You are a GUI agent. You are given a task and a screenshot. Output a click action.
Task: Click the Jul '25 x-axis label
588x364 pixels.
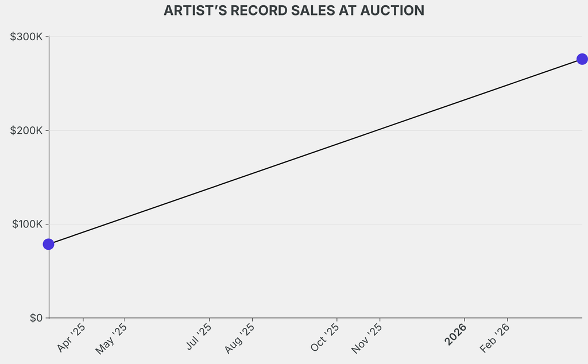pos(199,337)
